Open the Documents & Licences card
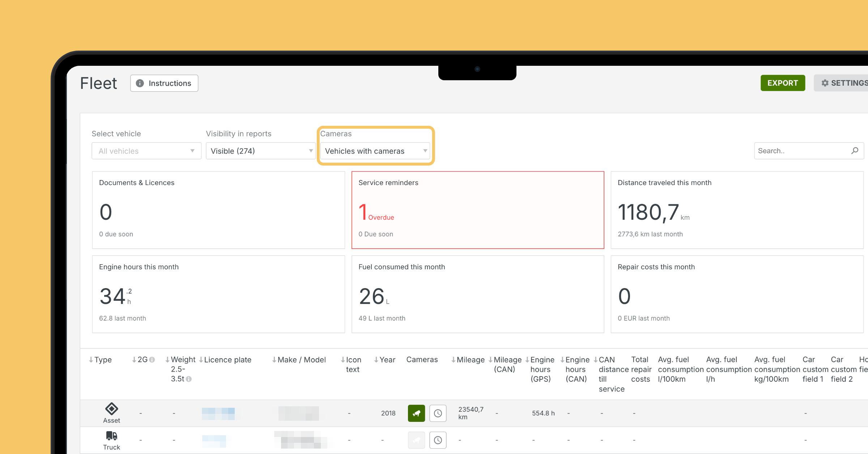Viewport: 868px width, 454px height. tap(218, 210)
